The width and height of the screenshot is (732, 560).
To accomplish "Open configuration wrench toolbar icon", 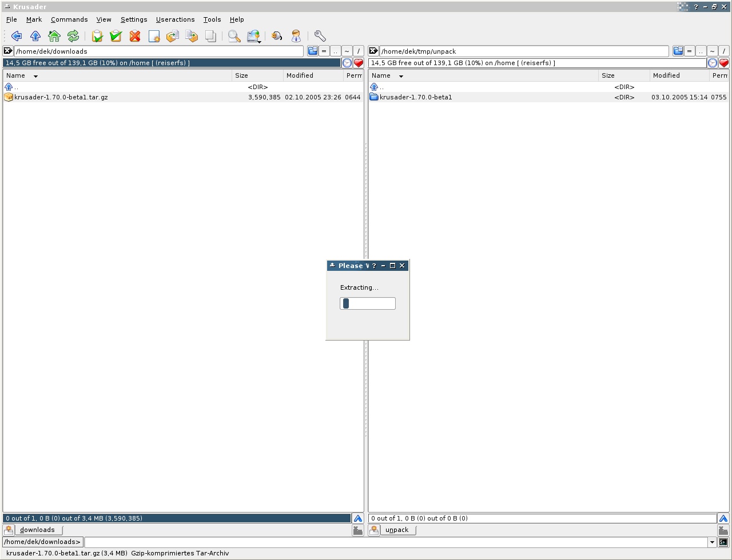I will [320, 36].
